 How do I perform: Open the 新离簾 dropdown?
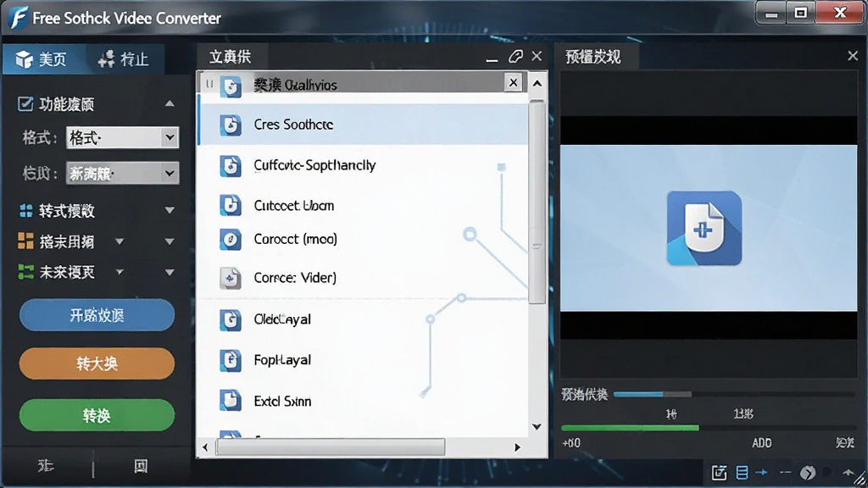[122, 173]
